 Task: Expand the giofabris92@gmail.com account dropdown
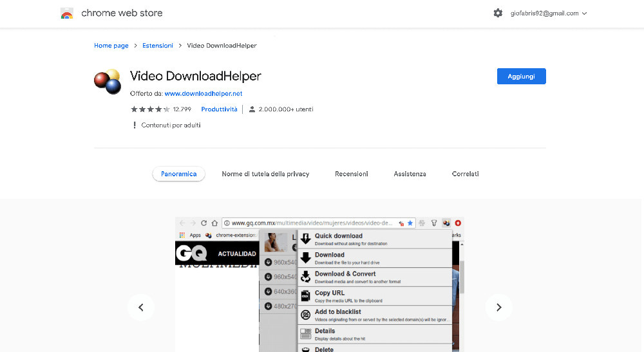pyautogui.click(x=548, y=13)
